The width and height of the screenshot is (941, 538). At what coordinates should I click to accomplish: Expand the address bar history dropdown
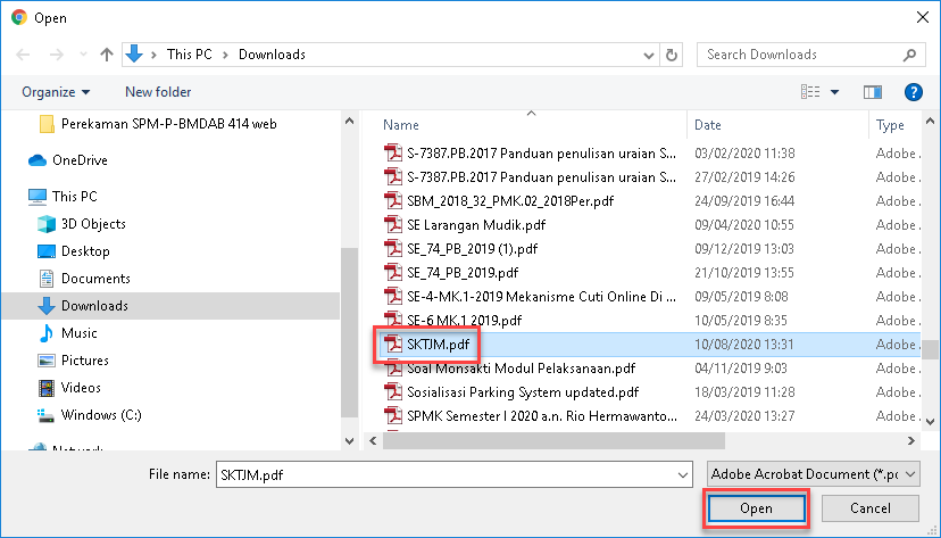pyautogui.click(x=649, y=55)
